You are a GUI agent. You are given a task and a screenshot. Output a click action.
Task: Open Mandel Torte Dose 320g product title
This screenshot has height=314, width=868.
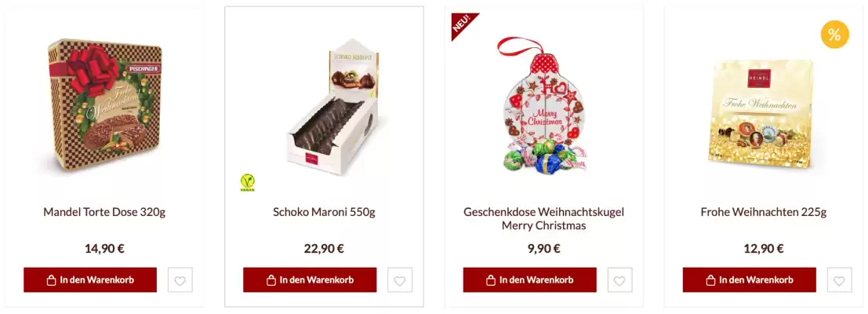(104, 212)
